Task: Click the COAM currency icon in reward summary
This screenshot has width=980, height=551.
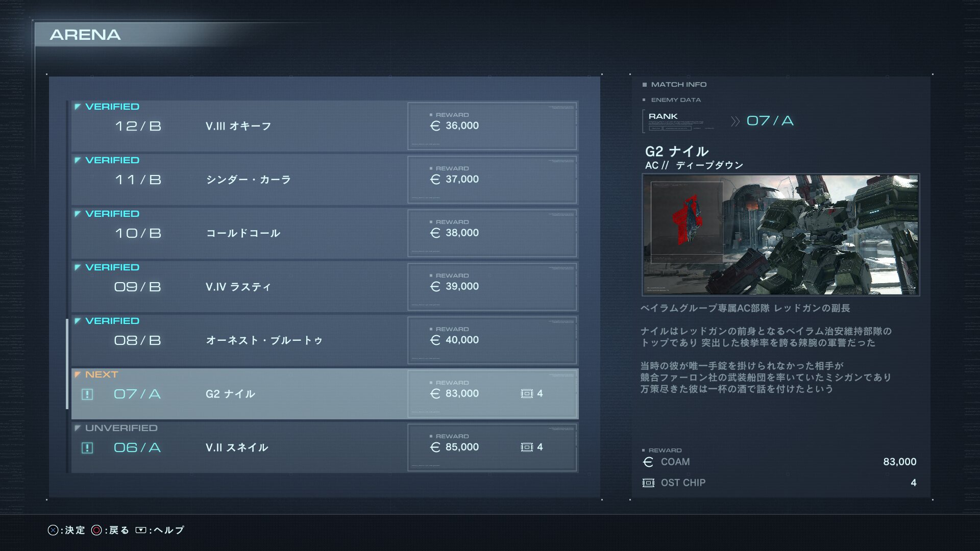Action: (648, 462)
